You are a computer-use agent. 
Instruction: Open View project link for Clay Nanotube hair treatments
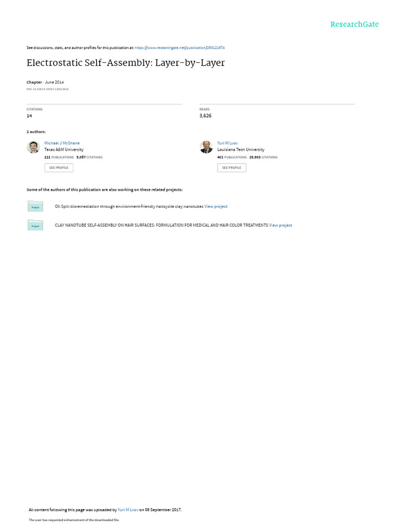280,225
